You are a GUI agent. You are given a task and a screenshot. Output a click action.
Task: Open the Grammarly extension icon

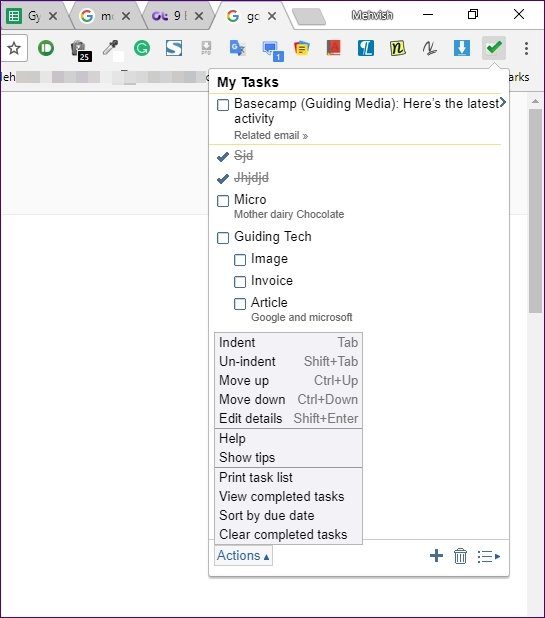[142, 48]
